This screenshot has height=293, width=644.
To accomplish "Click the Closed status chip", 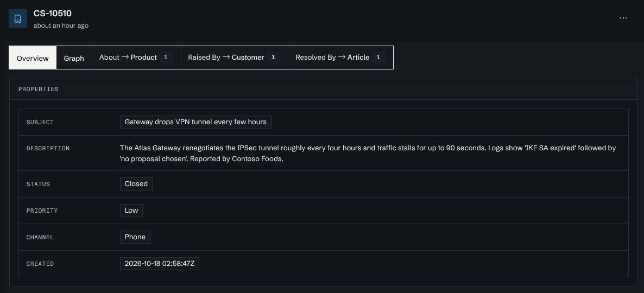I will pyautogui.click(x=136, y=184).
